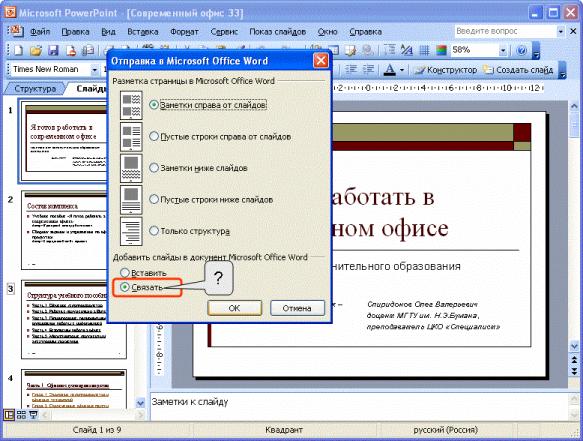Image resolution: width=583 pixels, height=441 pixels.
Task: Switch to Slide Sorter view icon
Action: tap(21, 415)
